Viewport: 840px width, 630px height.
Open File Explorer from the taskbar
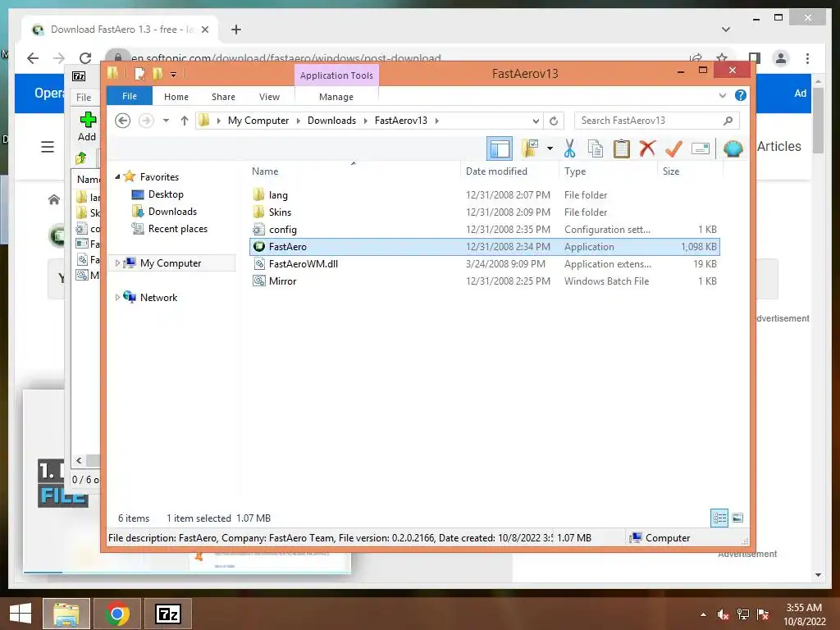[x=66, y=614]
